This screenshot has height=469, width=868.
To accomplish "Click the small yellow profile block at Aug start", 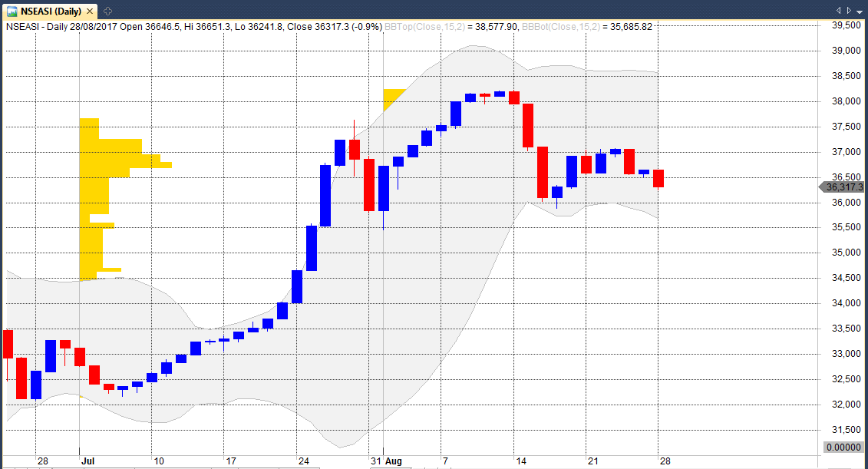I will (392, 97).
